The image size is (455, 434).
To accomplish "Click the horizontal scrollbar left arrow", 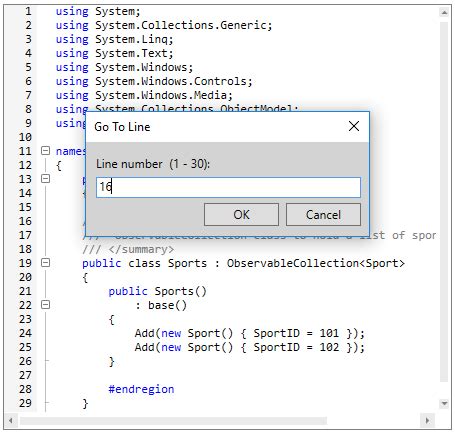I will 11,420.
